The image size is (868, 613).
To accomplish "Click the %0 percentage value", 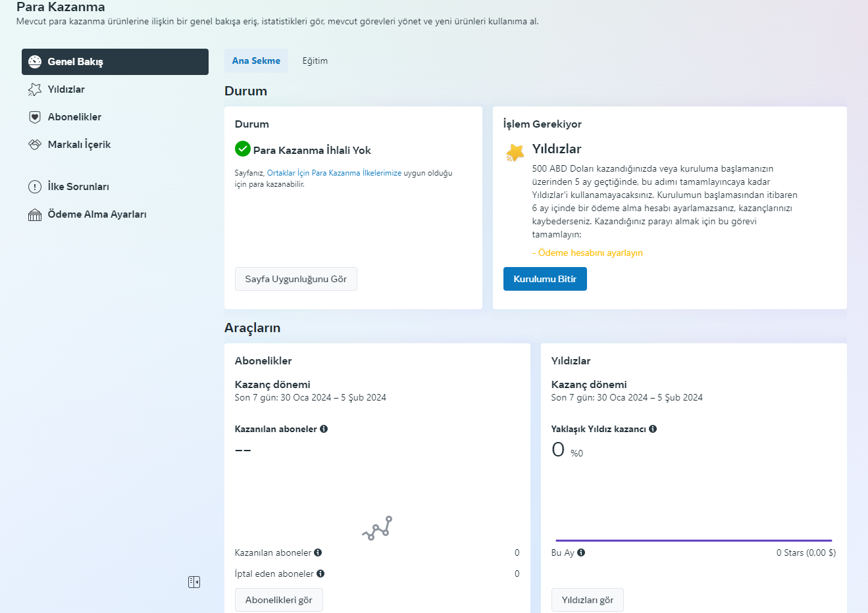I will click(576, 453).
